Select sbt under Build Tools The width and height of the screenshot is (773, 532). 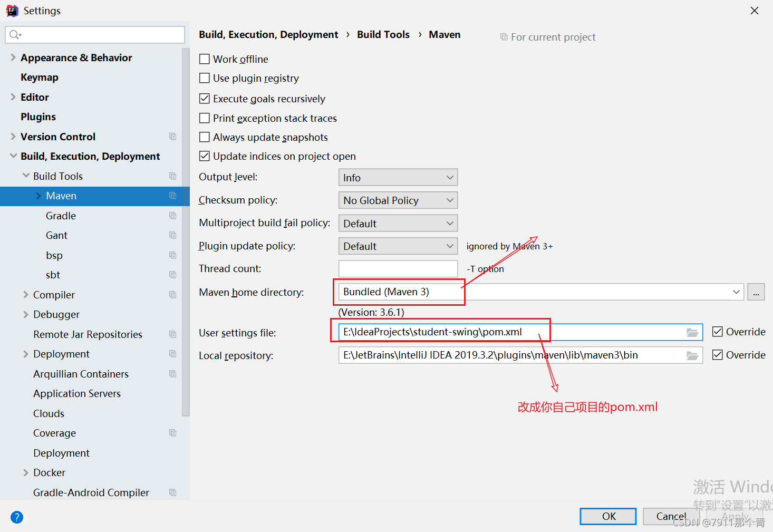coord(53,275)
